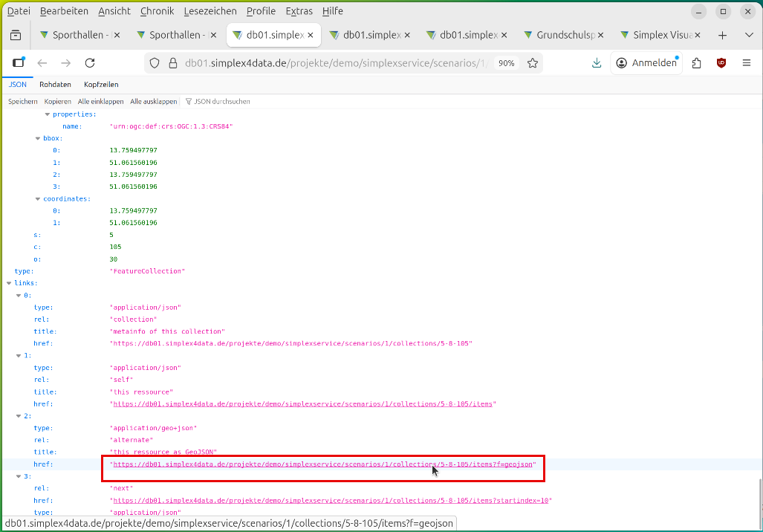
Task: Click the 90% zoom level indicator
Action: 506,63
